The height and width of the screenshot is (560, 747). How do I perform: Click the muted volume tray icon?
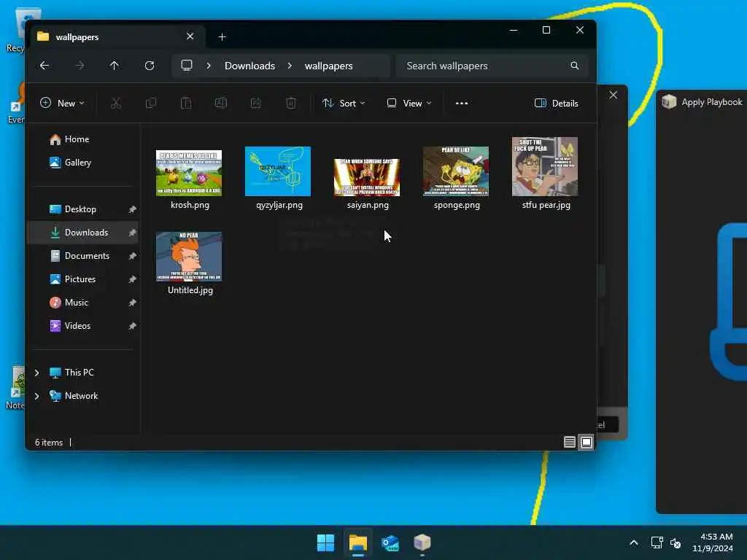click(676, 542)
